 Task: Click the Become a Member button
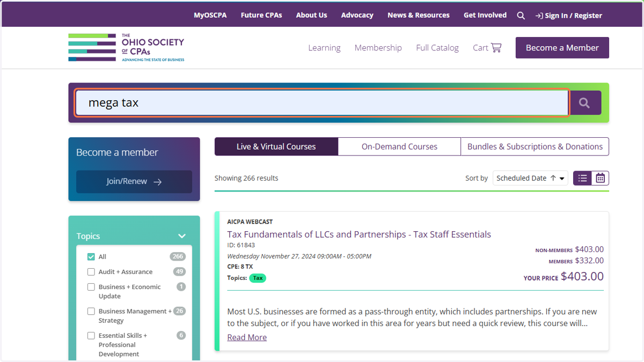(x=562, y=48)
